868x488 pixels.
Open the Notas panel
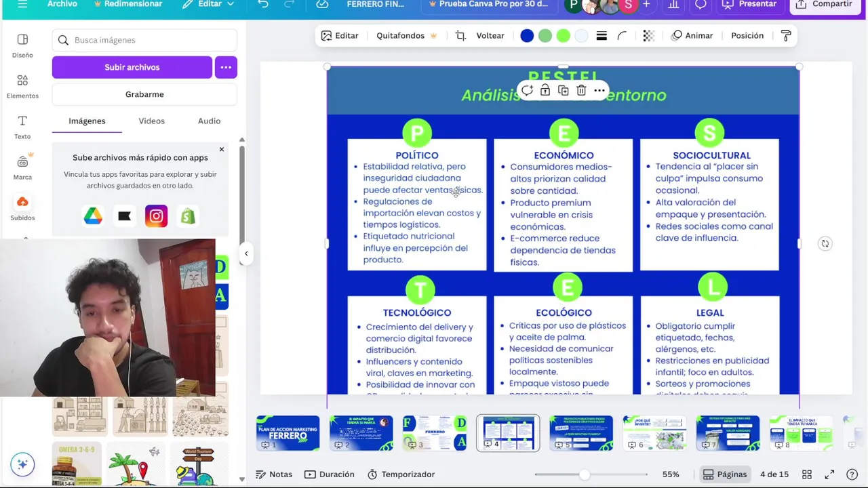[274, 474]
